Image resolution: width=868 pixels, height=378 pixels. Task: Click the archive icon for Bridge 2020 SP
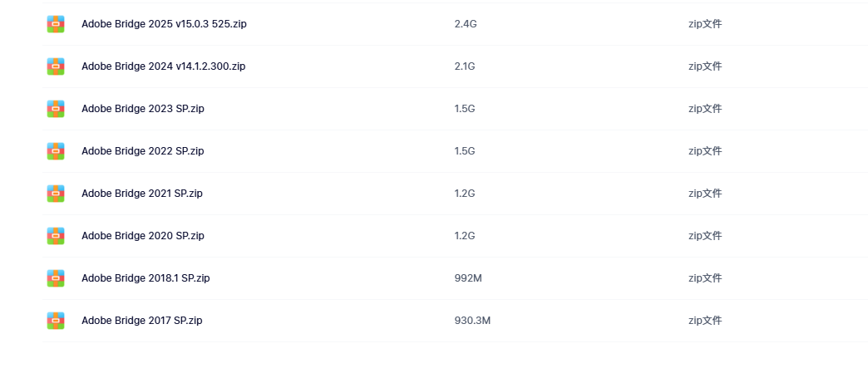tap(56, 236)
